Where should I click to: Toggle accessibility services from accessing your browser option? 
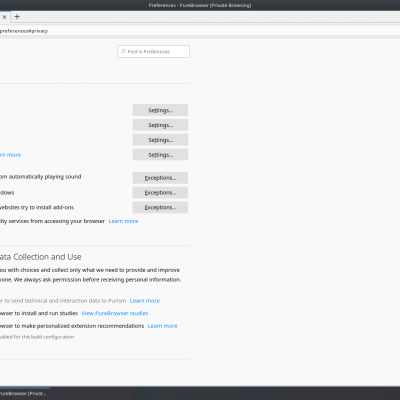(x=52, y=221)
